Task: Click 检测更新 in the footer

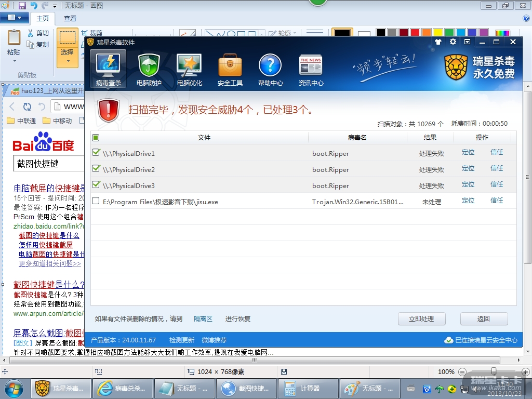Action: pos(181,340)
